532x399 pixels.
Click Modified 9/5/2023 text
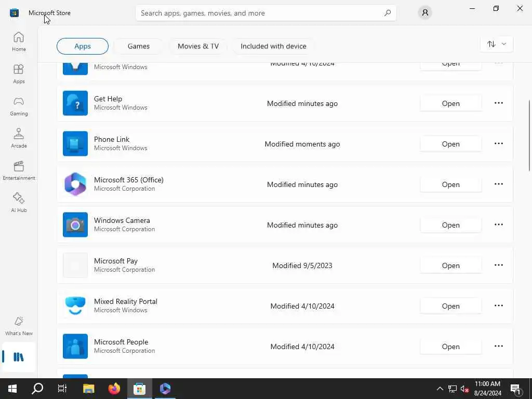(302, 265)
